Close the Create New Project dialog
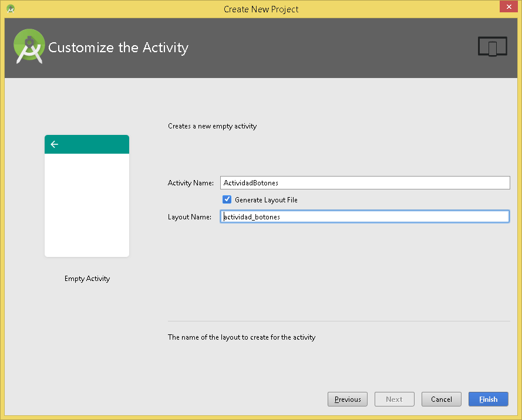This screenshot has height=420, width=522. coord(508,6)
